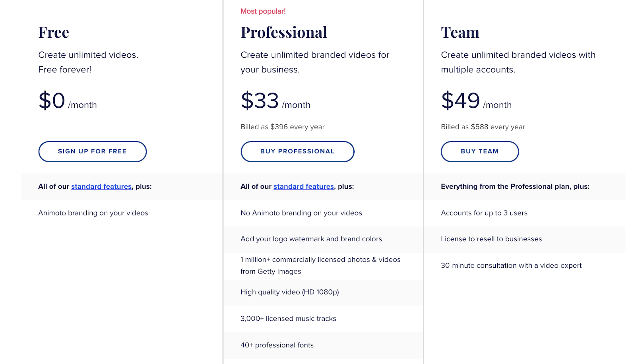Select the Professional plan heading
Viewport: 636px width, 364px height.
point(284,33)
